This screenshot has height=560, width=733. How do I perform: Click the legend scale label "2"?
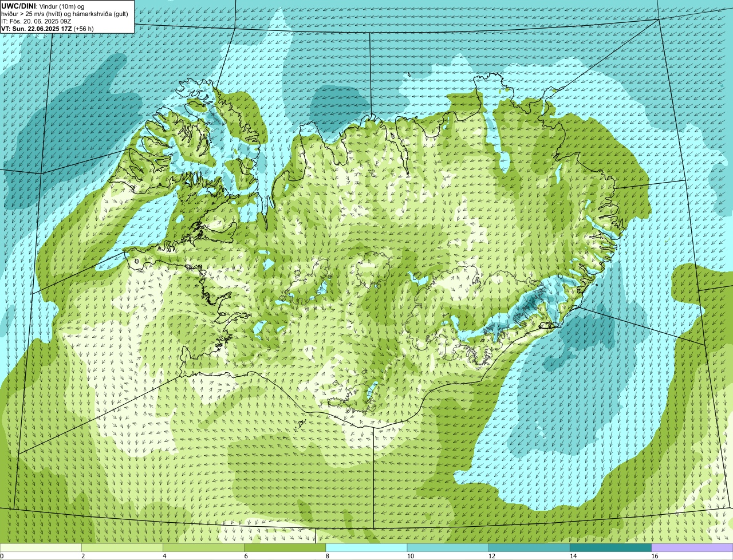(x=83, y=556)
